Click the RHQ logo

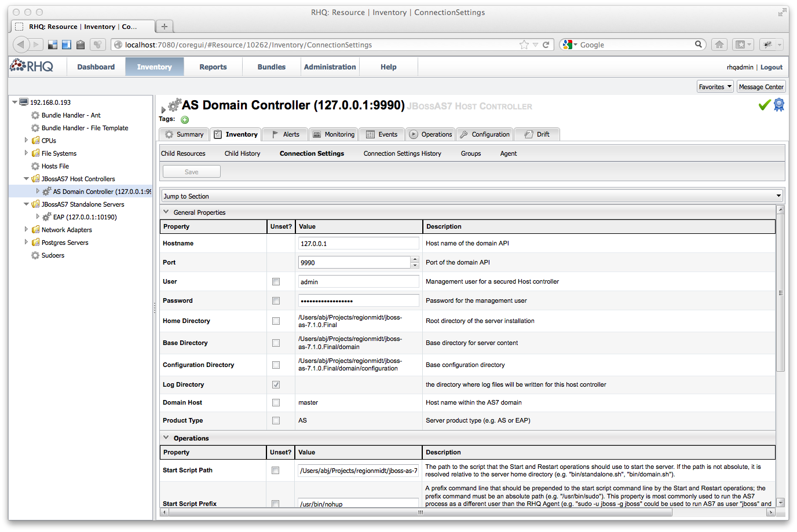[31, 66]
